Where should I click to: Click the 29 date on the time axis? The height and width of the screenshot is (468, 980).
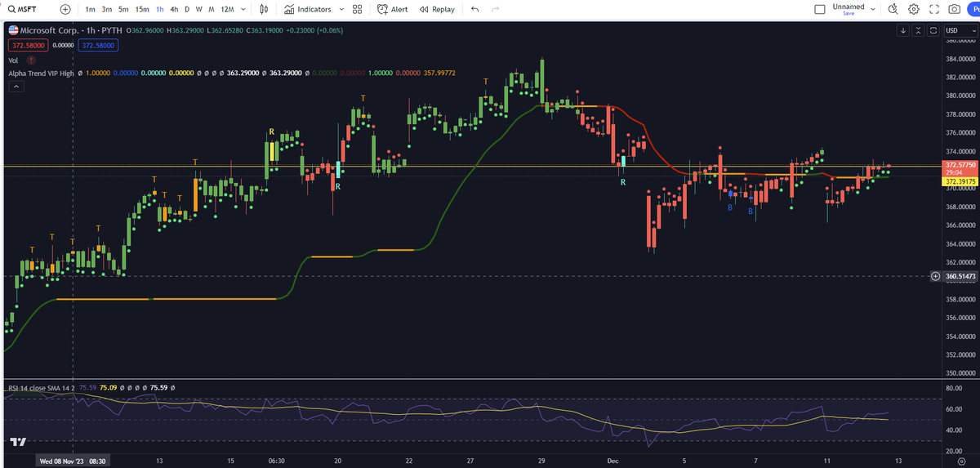point(541,461)
